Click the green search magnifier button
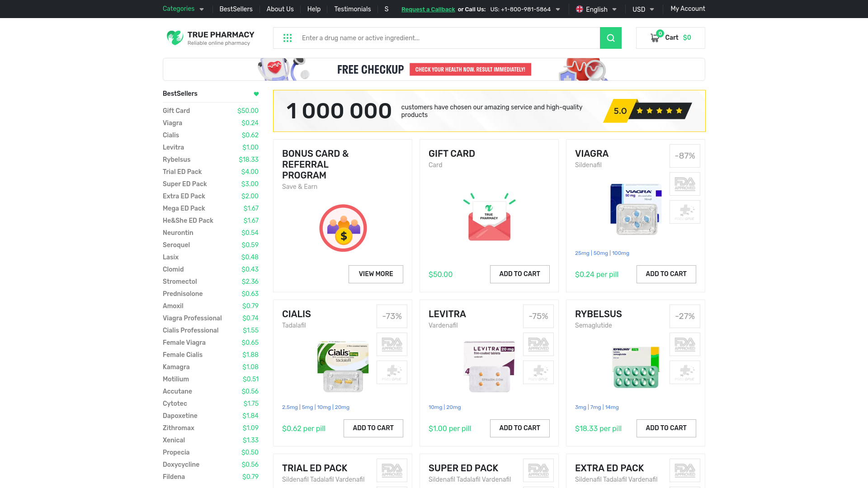Viewport: 868px width, 488px height. [x=610, y=38]
